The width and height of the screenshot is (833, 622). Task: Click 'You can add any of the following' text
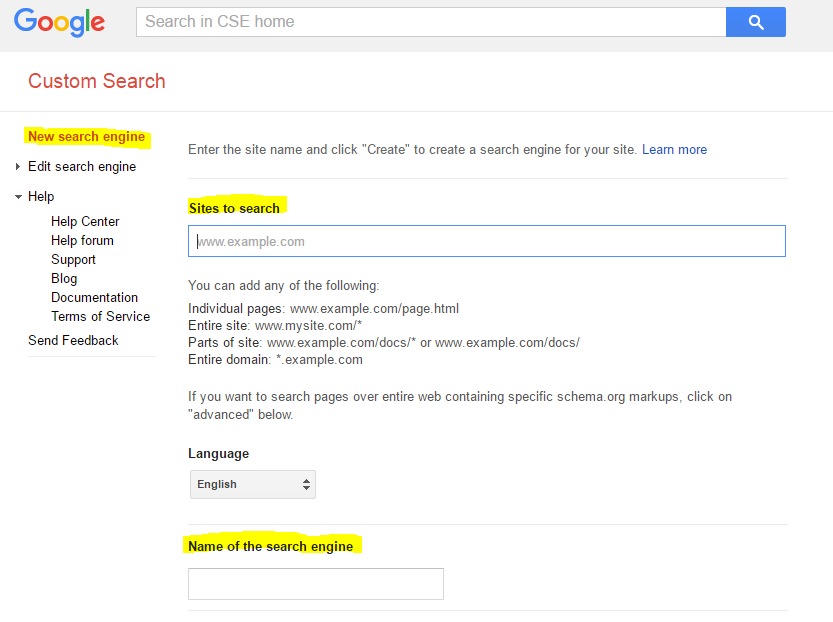[284, 286]
